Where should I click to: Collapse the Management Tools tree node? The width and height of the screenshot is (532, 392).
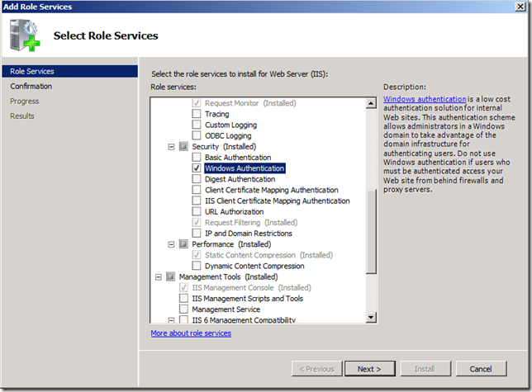[x=159, y=277]
